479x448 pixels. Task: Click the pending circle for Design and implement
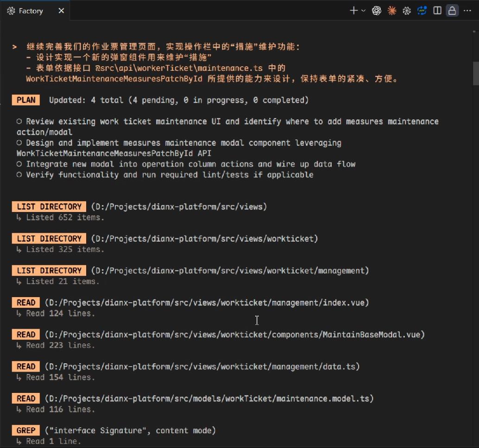[19, 143]
